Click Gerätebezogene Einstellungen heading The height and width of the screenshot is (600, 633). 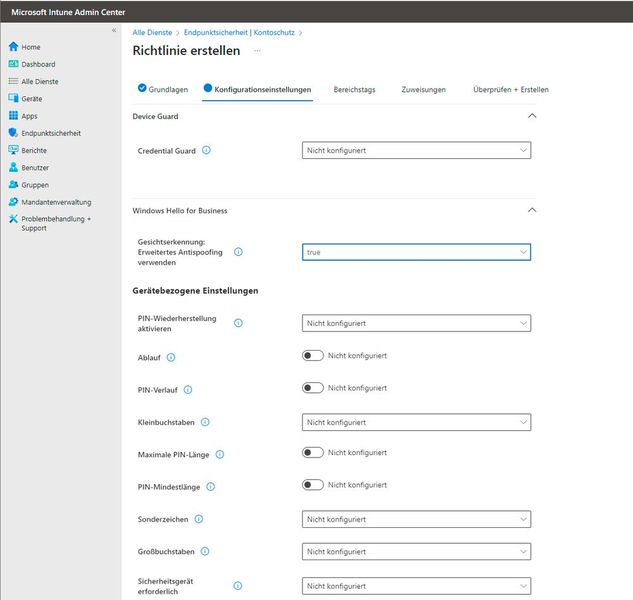195,291
